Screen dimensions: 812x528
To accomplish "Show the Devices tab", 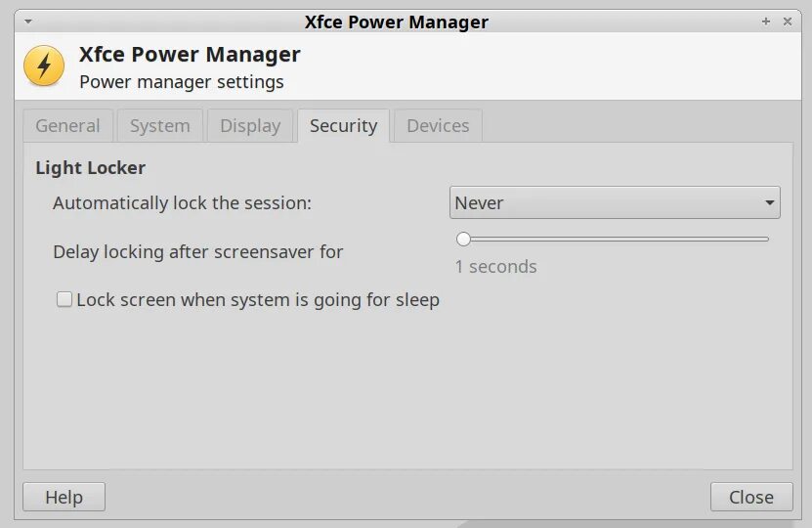I will tap(438, 126).
